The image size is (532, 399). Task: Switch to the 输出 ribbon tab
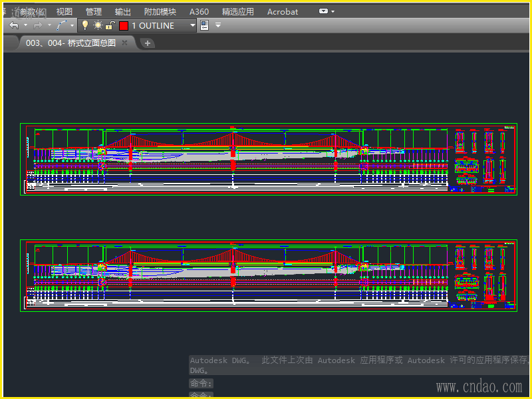tap(123, 11)
